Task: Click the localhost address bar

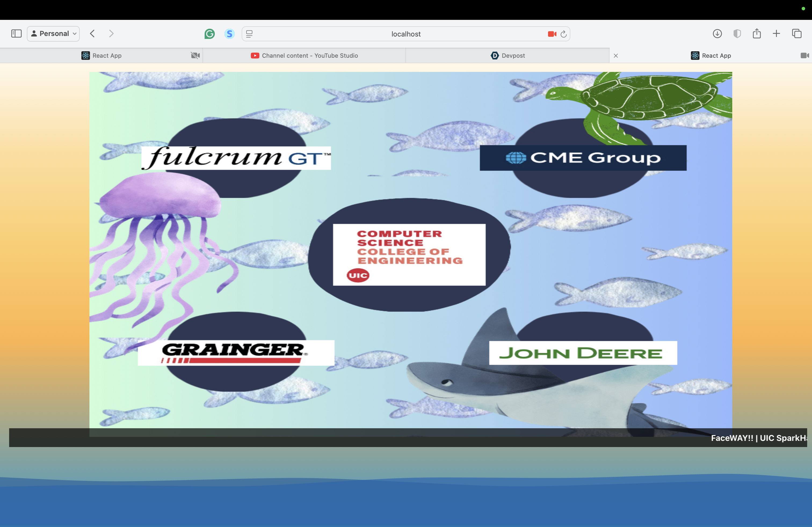Action: 406,34
